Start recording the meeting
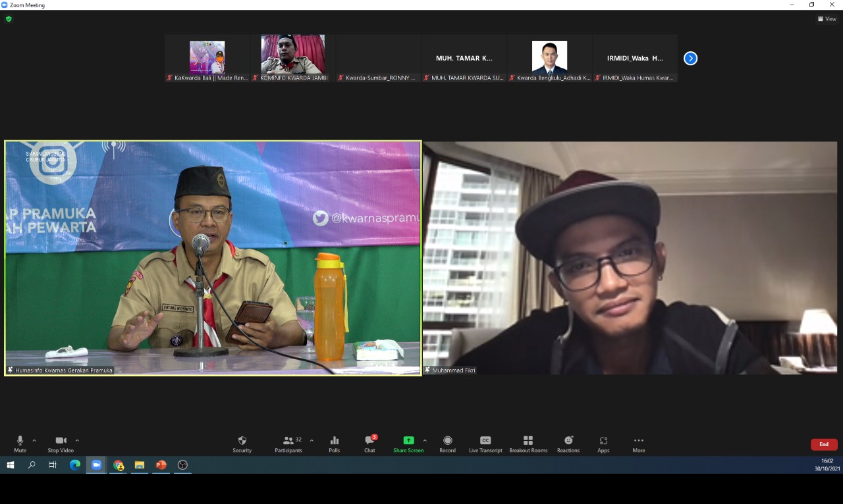 click(447, 444)
